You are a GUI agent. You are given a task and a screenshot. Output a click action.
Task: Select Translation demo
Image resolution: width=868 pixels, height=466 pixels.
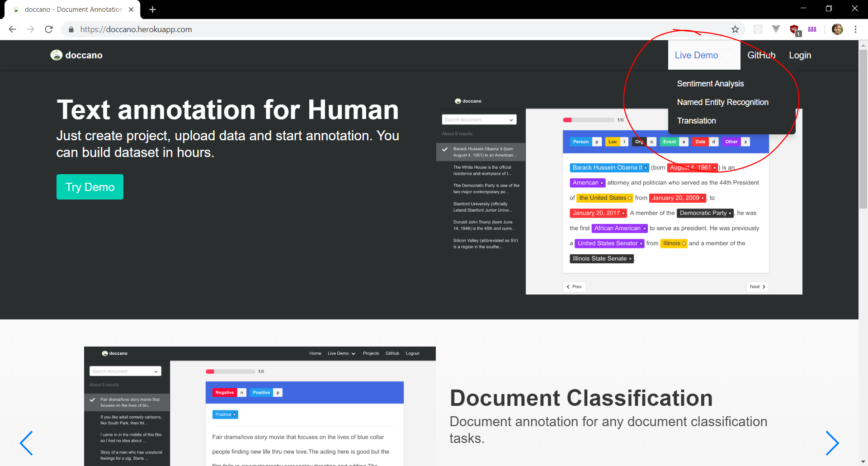pos(696,121)
